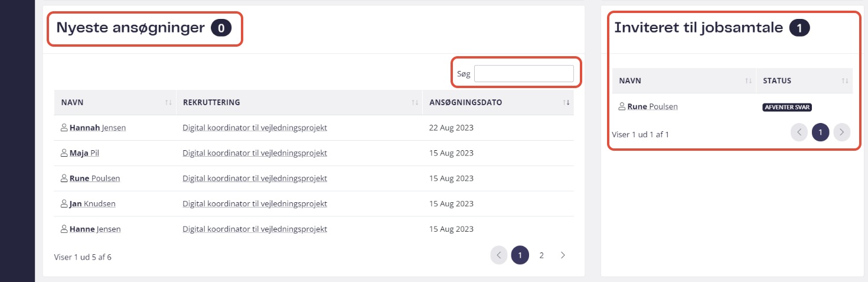Click previous arrow in interview table pagination
This screenshot has height=282, width=868.
799,132
